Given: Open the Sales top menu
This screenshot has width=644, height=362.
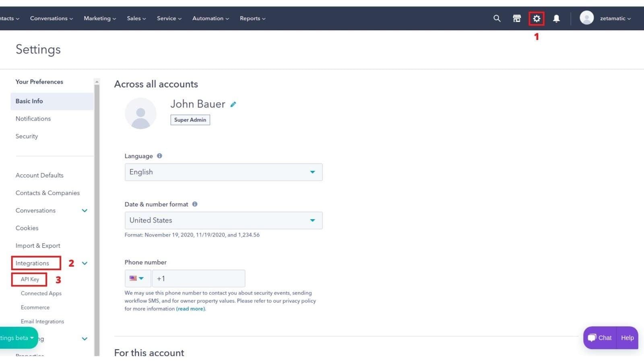Looking at the screenshot, I should [136, 19].
